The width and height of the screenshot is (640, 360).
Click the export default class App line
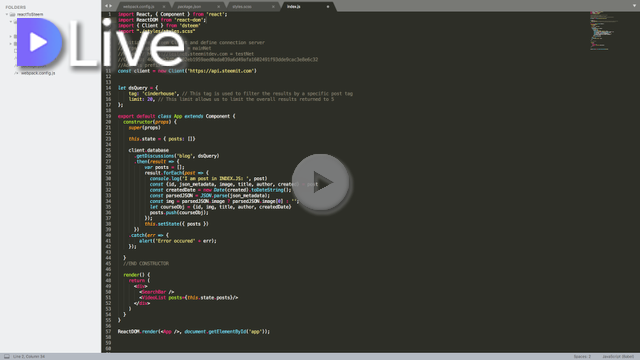[177, 116]
